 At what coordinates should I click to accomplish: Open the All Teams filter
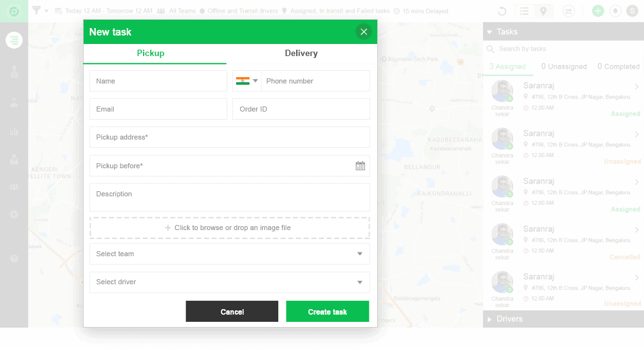coord(177,11)
